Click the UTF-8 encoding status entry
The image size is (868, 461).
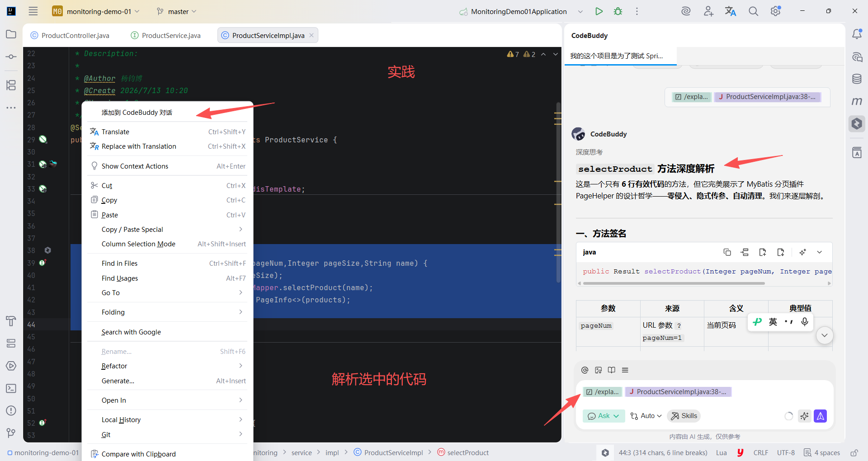(786, 453)
